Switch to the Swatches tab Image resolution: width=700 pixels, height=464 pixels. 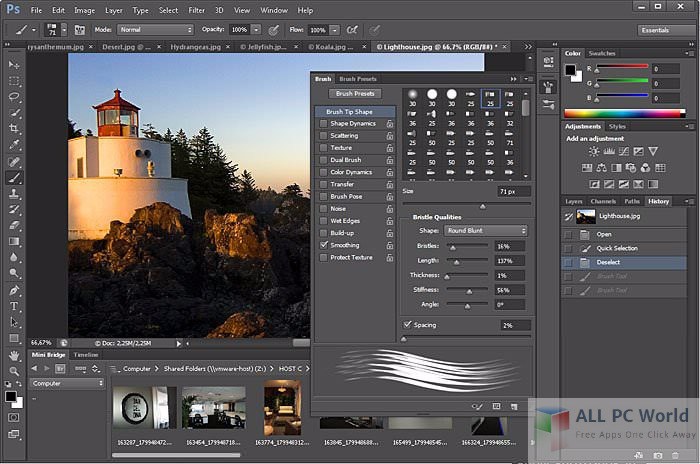(601, 53)
